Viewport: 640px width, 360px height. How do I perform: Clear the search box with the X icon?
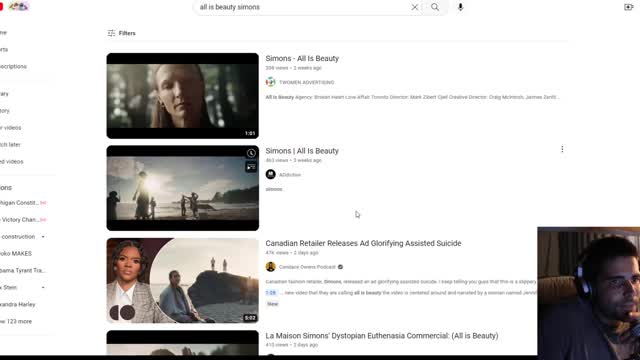(414, 7)
